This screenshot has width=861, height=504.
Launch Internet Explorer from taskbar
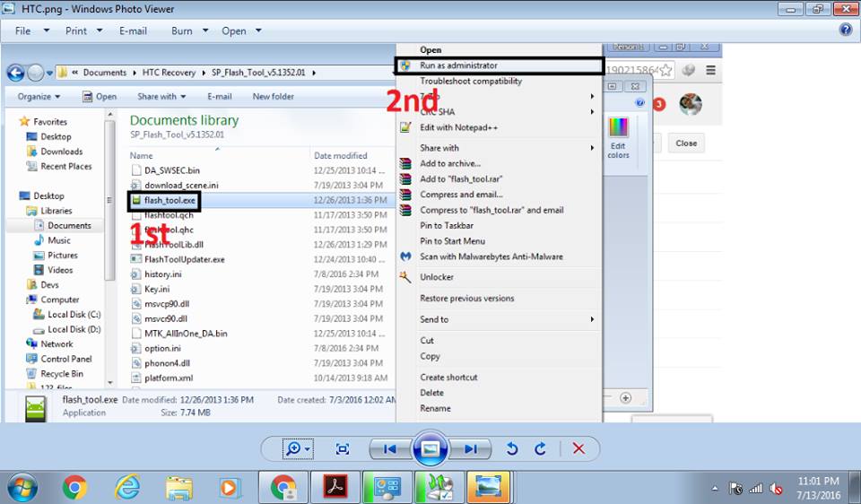click(x=127, y=487)
